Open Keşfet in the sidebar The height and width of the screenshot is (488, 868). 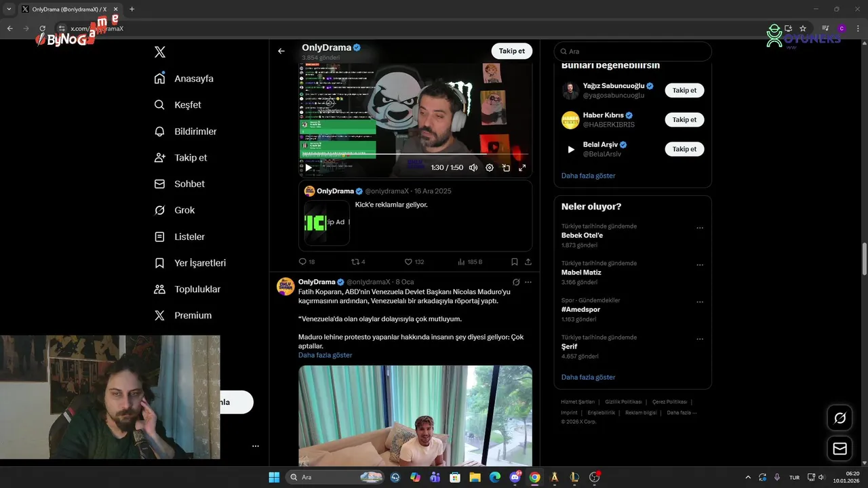click(178, 105)
